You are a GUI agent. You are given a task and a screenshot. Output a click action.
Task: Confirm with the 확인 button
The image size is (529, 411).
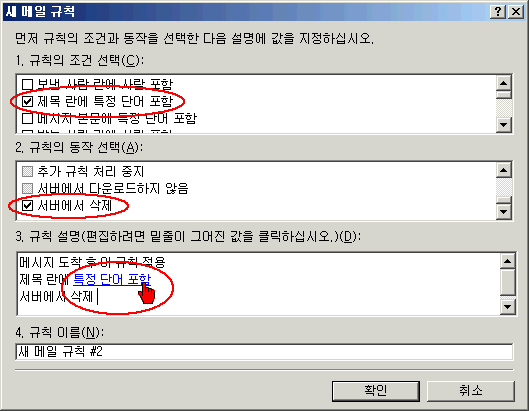[376, 391]
